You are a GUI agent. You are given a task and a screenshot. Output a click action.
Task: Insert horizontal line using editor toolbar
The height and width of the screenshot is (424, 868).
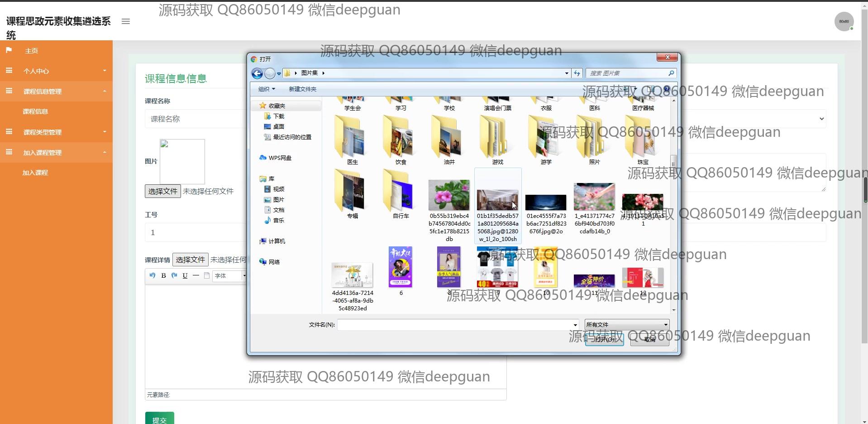point(196,275)
